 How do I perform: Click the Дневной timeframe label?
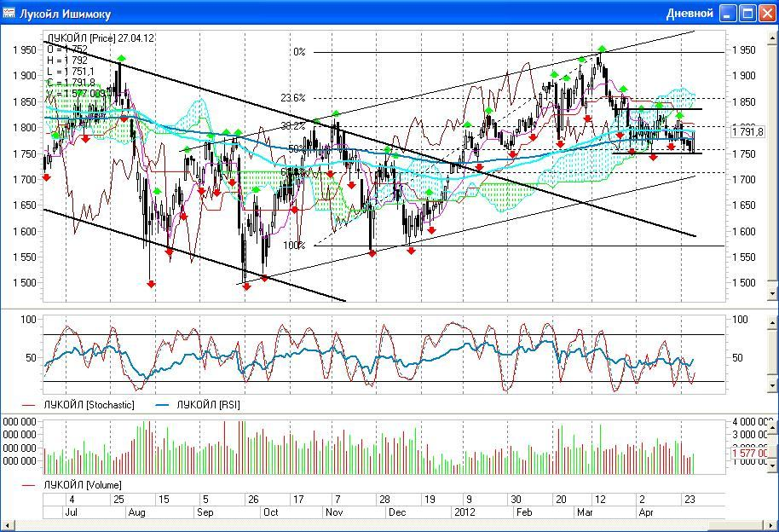click(690, 14)
